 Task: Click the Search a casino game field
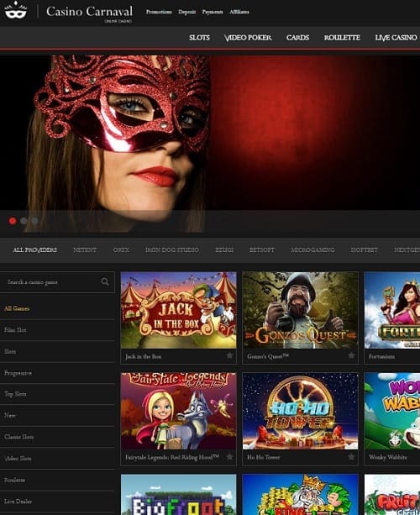[x=57, y=282]
